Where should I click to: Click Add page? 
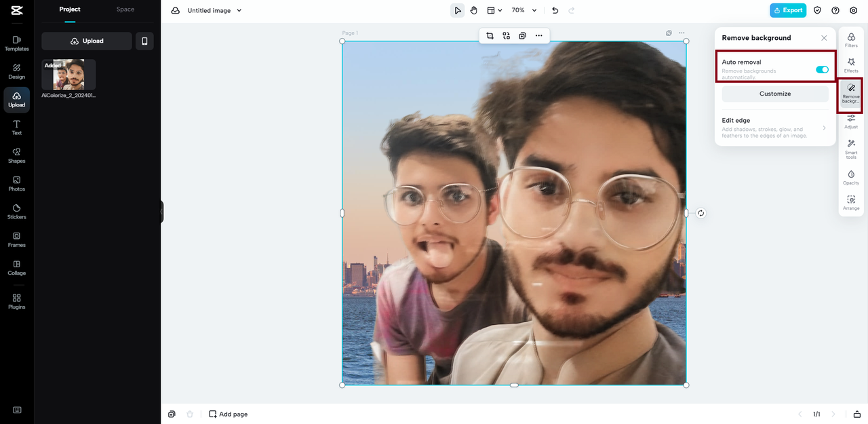coord(228,414)
